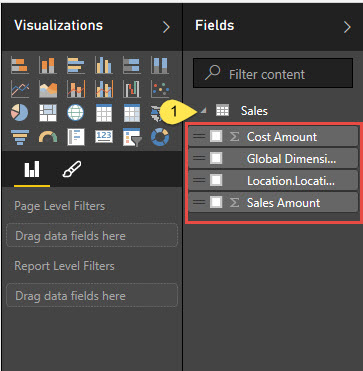The width and height of the screenshot is (363, 371).
Task: Click into the Filter content search box
Action: point(273,73)
